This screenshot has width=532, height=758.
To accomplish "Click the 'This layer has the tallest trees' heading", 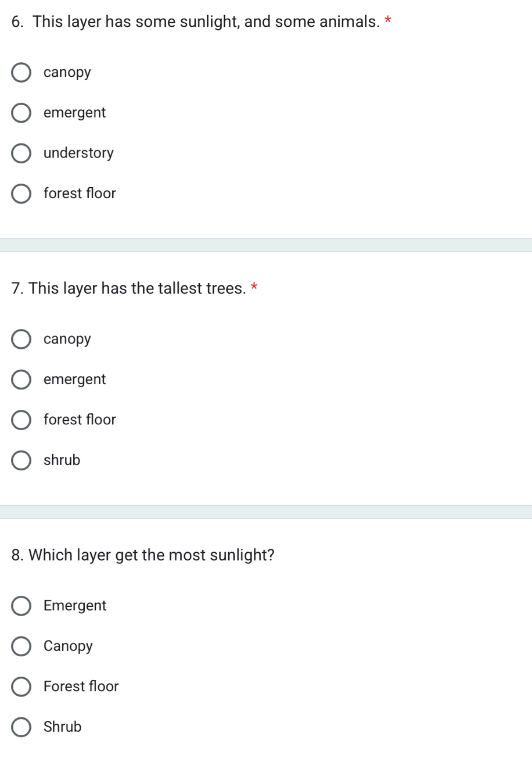I will tap(128, 288).
